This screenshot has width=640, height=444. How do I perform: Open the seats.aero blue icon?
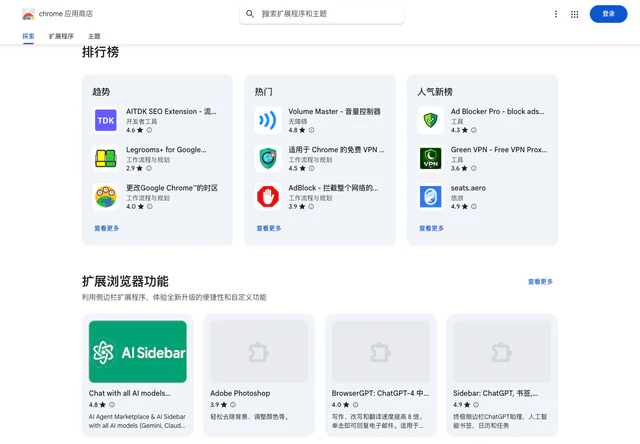431,197
